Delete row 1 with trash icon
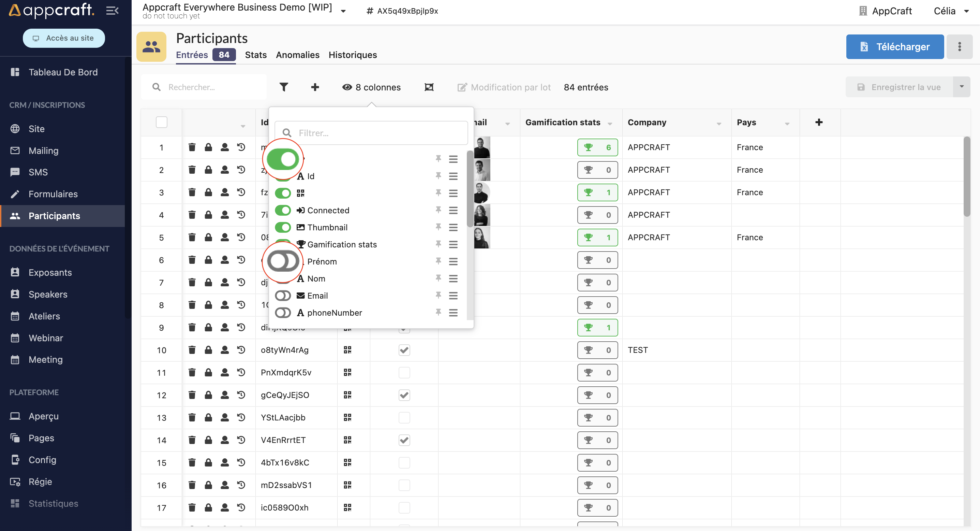Image resolution: width=980 pixels, height=531 pixels. (192, 147)
